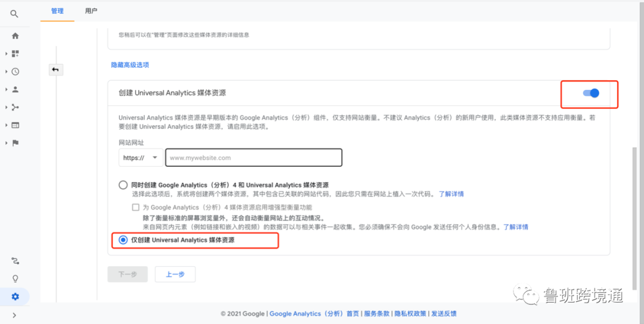Go to Home icon in sidebar
The image size is (644, 324).
(15, 36)
